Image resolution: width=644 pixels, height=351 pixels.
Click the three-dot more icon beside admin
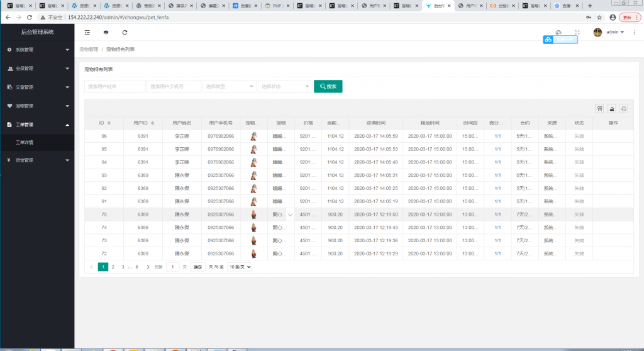click(635, 32)
